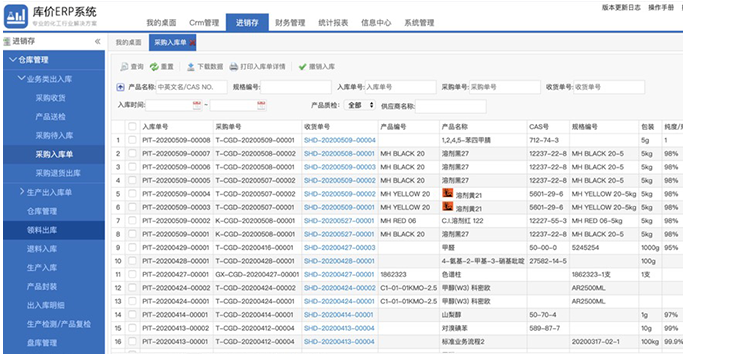Switch to the 财务管理 top menu

[x=290, y=22]
